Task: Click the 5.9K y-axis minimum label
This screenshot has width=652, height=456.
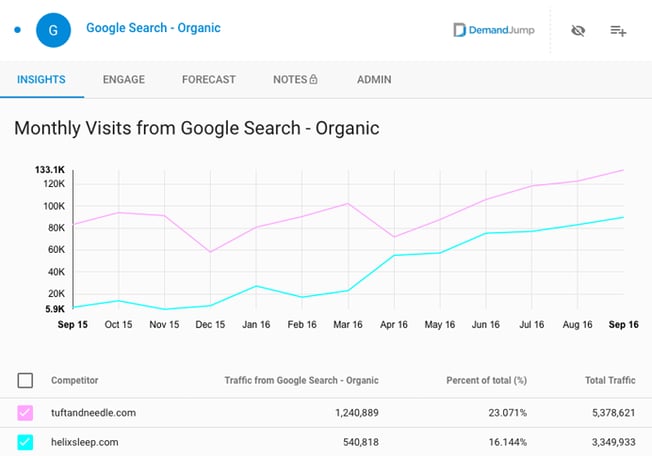Action: coord(55,309)
